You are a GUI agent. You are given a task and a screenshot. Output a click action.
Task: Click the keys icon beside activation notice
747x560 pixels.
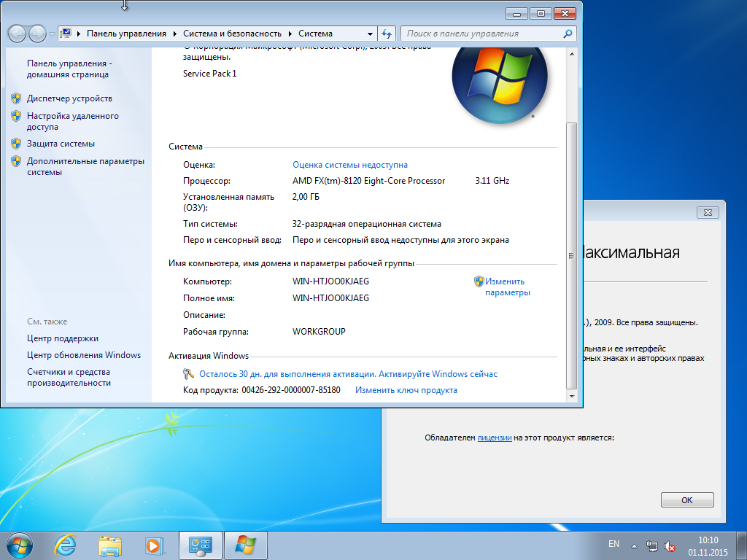[x=188, y=374]
